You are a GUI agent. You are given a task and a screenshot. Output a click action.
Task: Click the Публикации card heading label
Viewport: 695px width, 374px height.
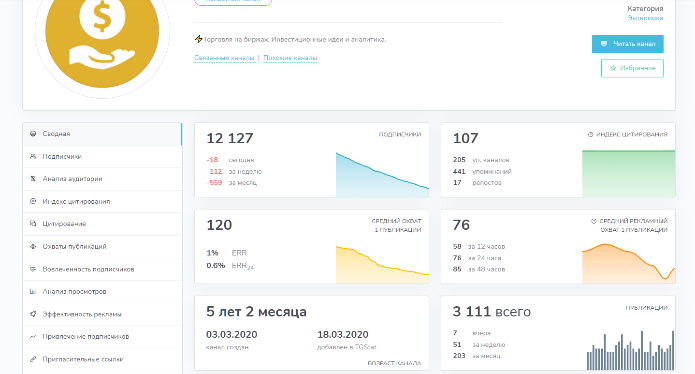646,308
